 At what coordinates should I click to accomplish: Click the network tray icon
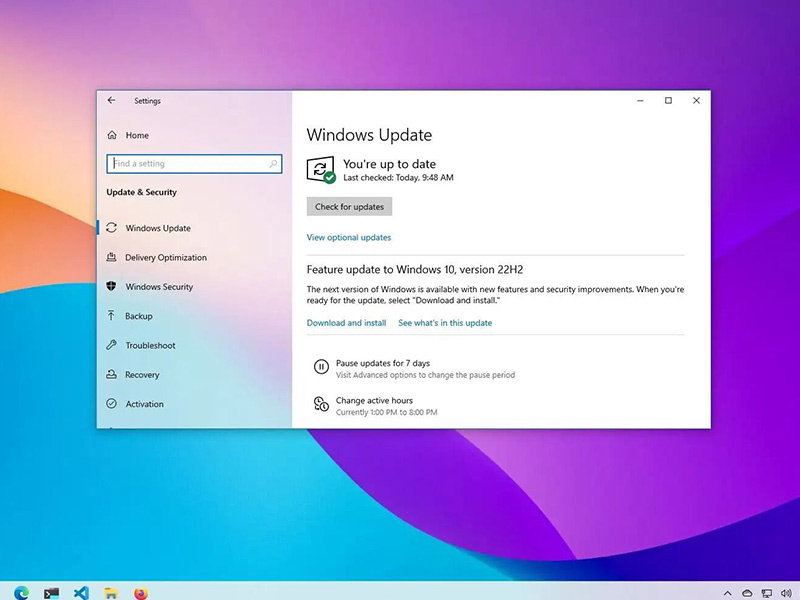766,593
